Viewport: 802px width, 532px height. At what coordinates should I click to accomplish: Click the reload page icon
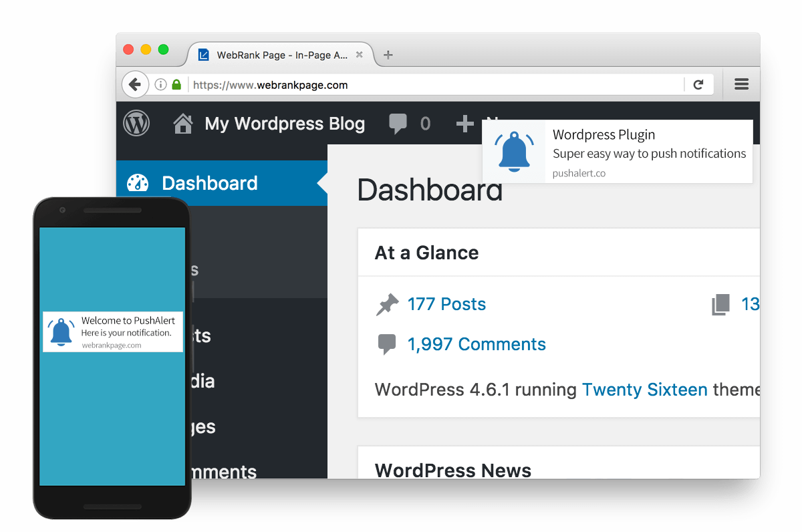tap(699, 84)
